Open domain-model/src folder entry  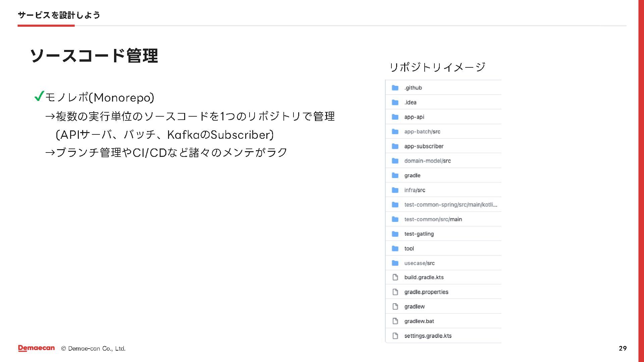[x=427, y=161]
